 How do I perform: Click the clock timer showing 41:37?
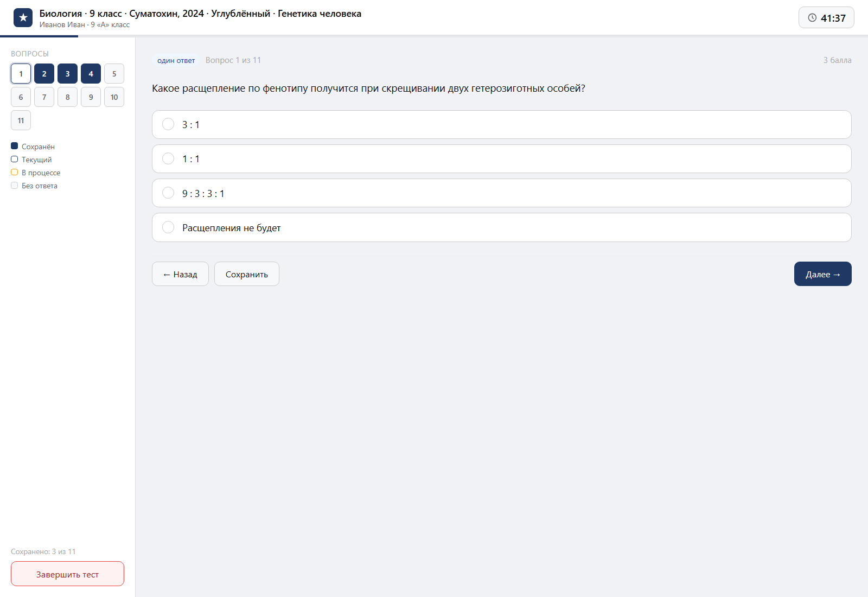pyautogui.click(x=826, y=17)
